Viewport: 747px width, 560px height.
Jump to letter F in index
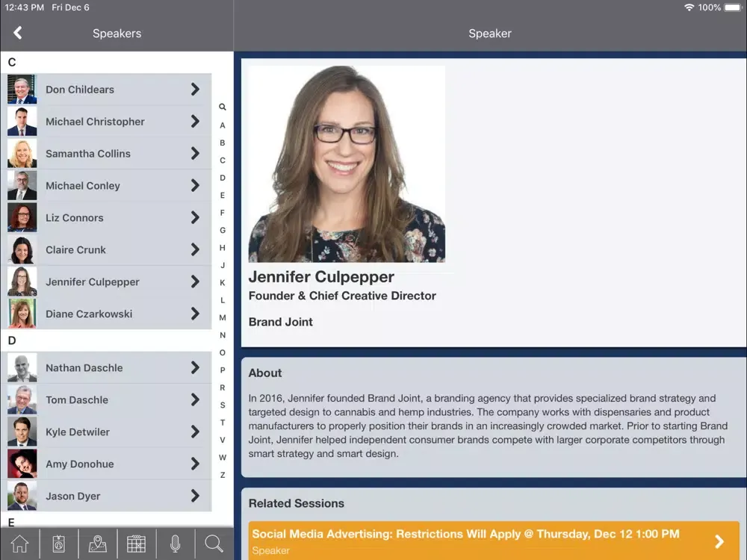click(x=223, y=213)
